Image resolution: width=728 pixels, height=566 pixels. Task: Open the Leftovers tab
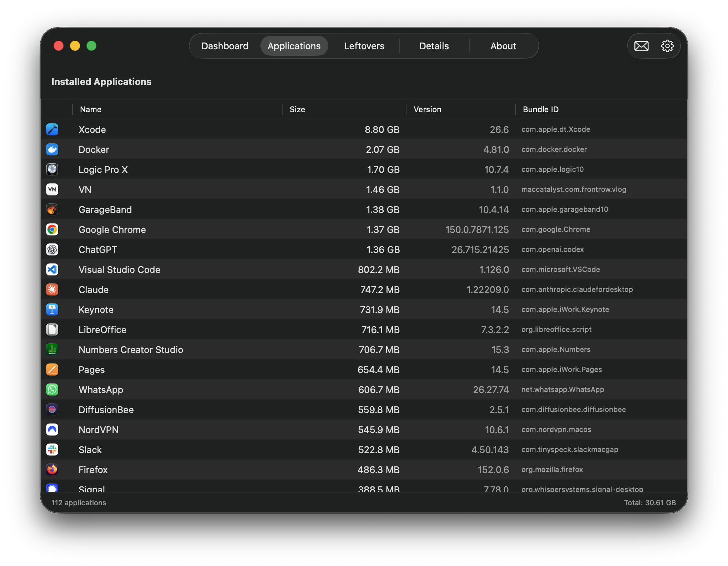364,46
